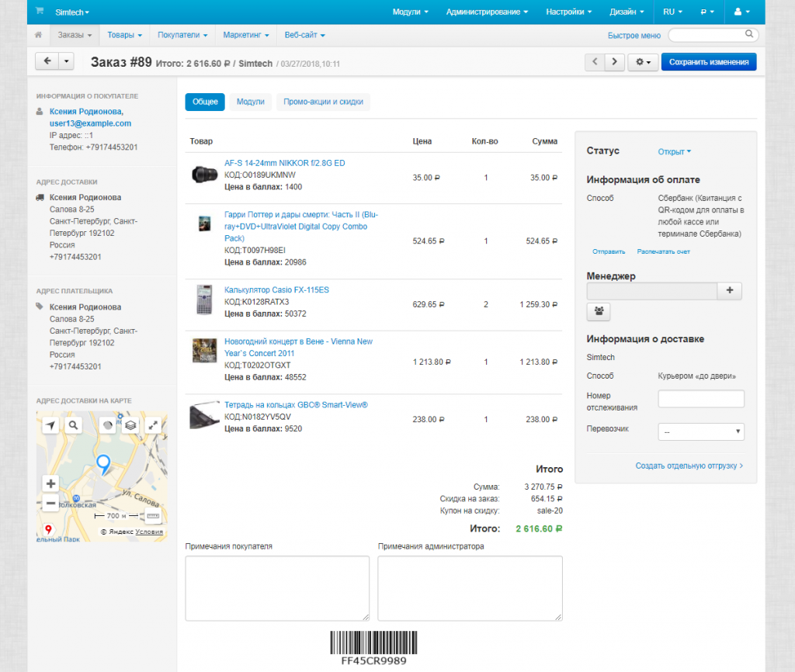
Task: Open customer Ксения Родионова profile link
Action: (86, 112)
